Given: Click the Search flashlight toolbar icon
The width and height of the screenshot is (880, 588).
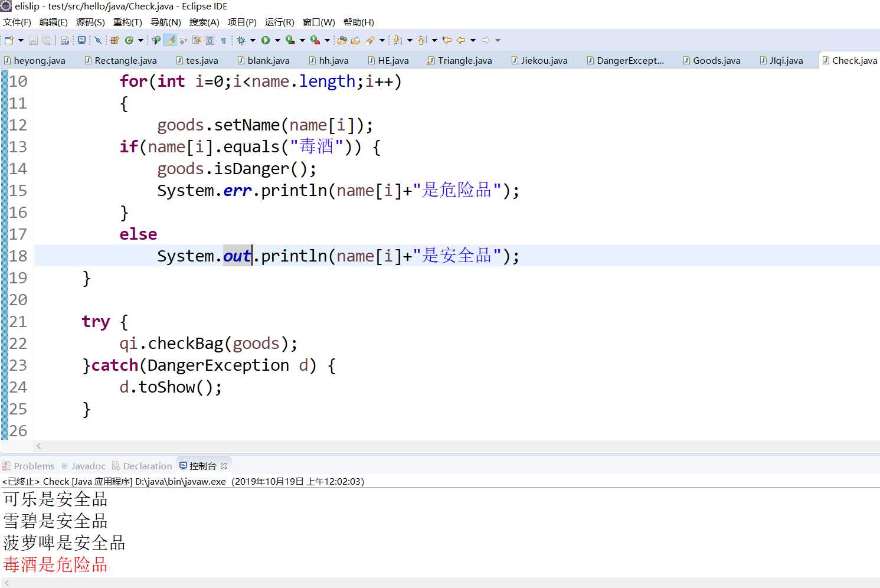Looking at the screenshot, I should pyautogui.click(x=370, y=40).
